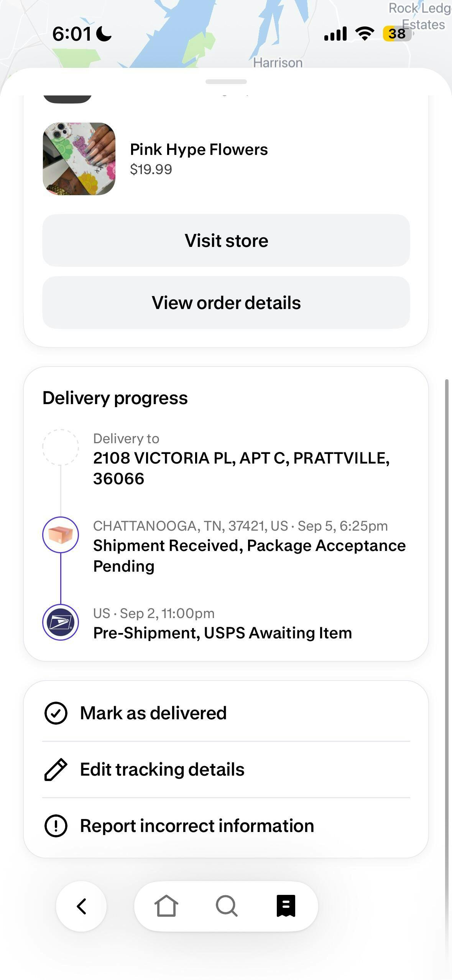Open the Home tab icon
This screenshot has height=980, width=452.
point(166,906)
